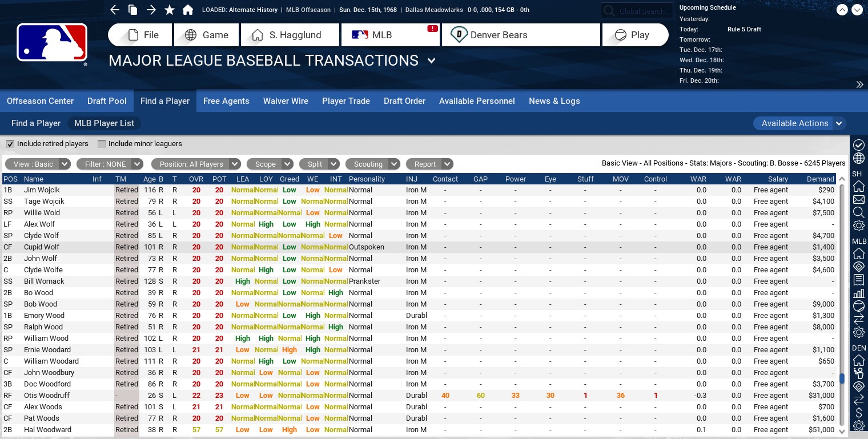The image size is (868, 439).
Task: Select the MLB Player List sub-tab
Action: coord(105,123)
